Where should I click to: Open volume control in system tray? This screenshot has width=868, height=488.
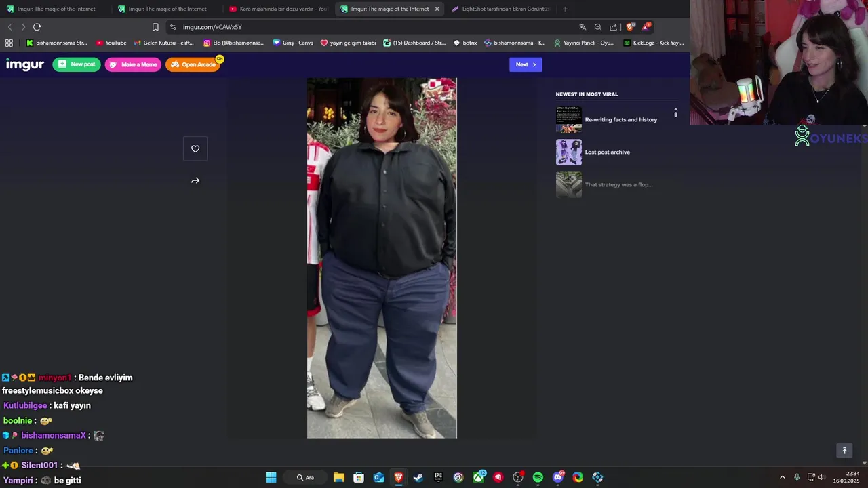[x=821, y=477]
